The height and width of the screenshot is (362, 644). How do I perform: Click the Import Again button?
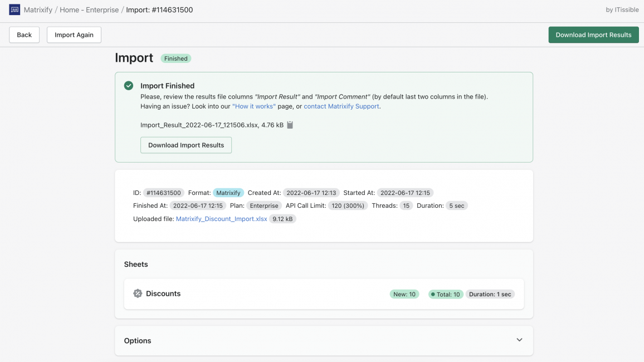click(74, 35)
